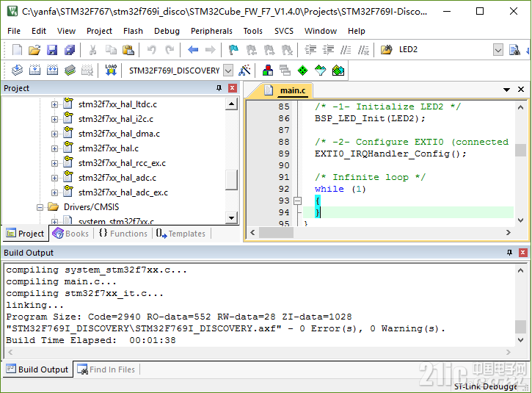Build target files icon
The width and height of the screenshot is (532, 393).
(x=34, y=71)
